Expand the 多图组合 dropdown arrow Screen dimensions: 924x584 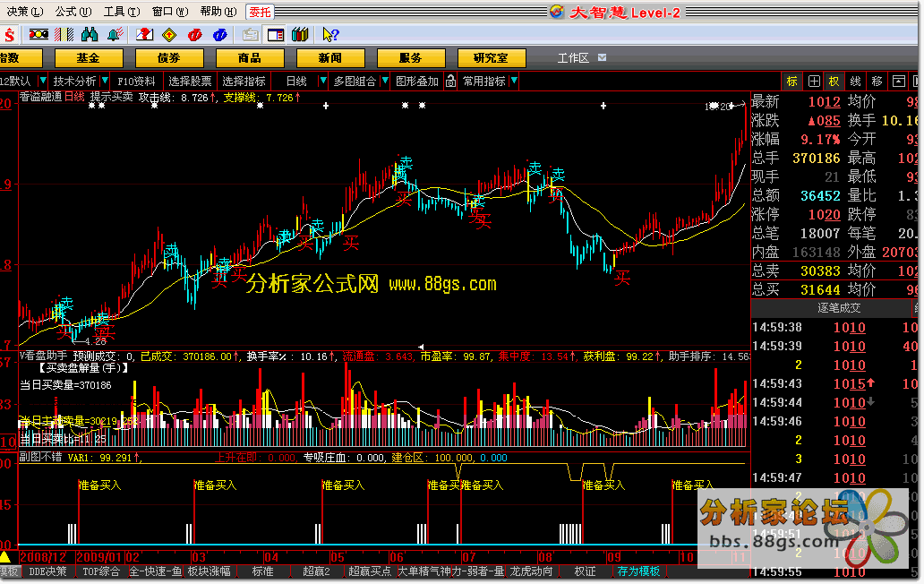(x=385, y=80)
